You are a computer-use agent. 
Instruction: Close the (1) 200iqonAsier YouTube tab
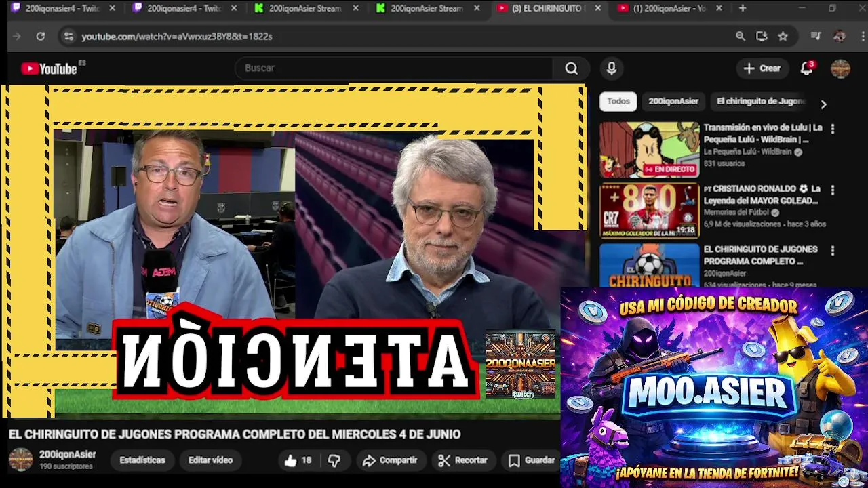point(719,8)
